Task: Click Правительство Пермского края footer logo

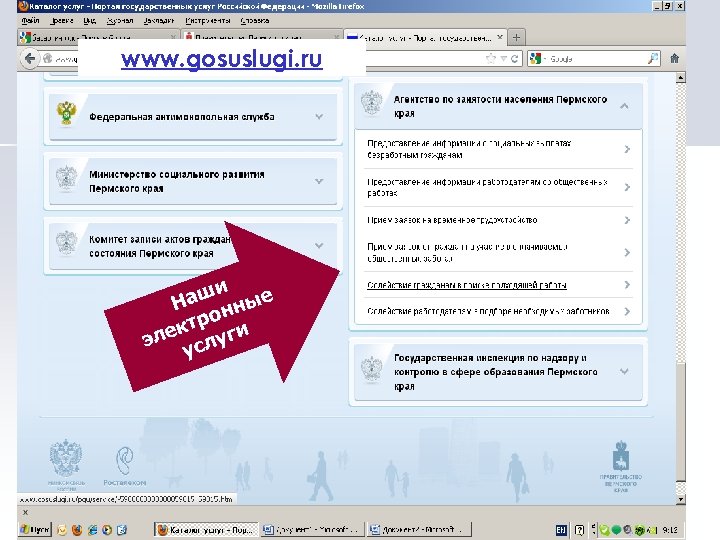Action: tap(621, 466)
